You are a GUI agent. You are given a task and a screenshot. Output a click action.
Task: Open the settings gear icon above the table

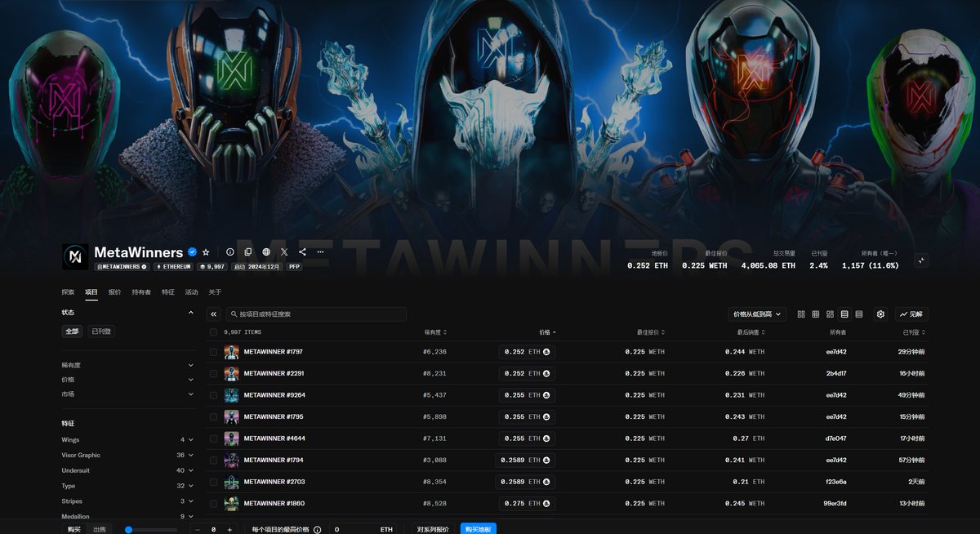[x=880, y=314]
